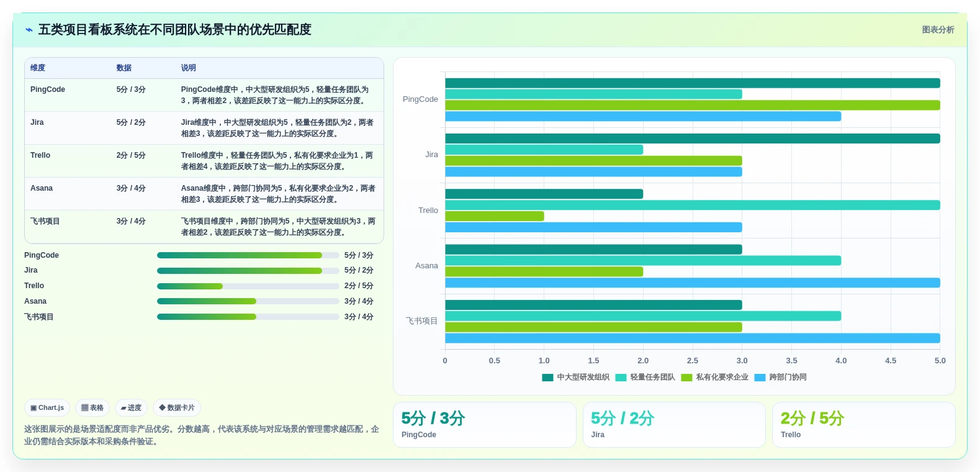Click PingCode's 中大型研发组织 dark teal bar

pos(693,83)
